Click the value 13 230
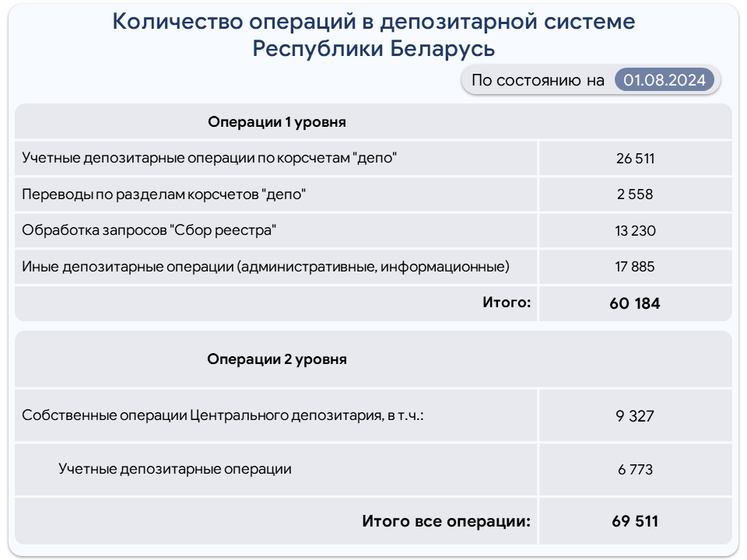The height and width of the screenshot is (560, 747). [x=635, y=231]
